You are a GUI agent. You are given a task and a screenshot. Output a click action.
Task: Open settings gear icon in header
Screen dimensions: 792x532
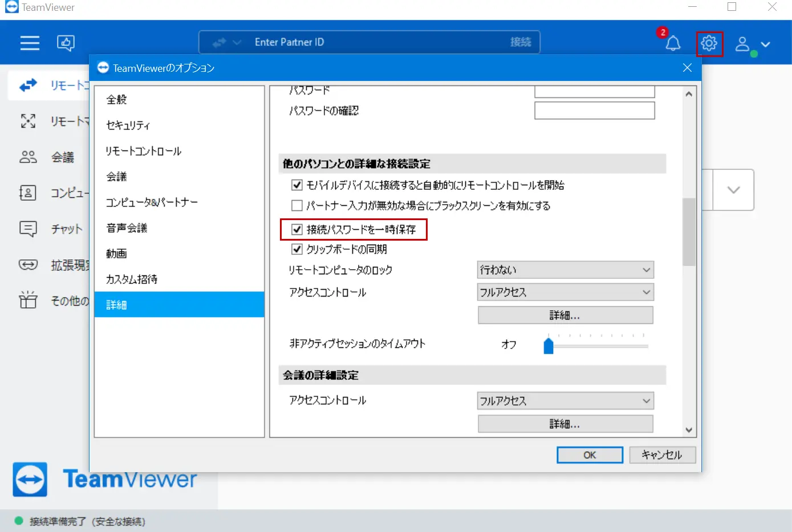tap(709, 43)
